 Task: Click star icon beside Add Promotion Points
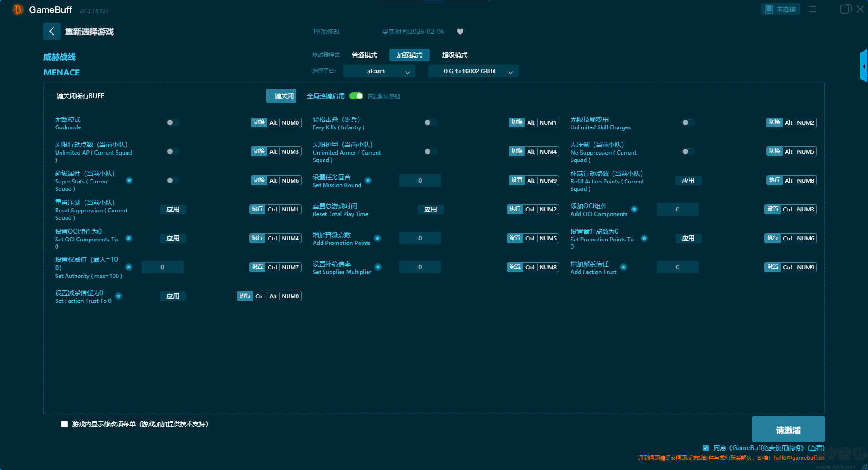[x=377, y=238]
